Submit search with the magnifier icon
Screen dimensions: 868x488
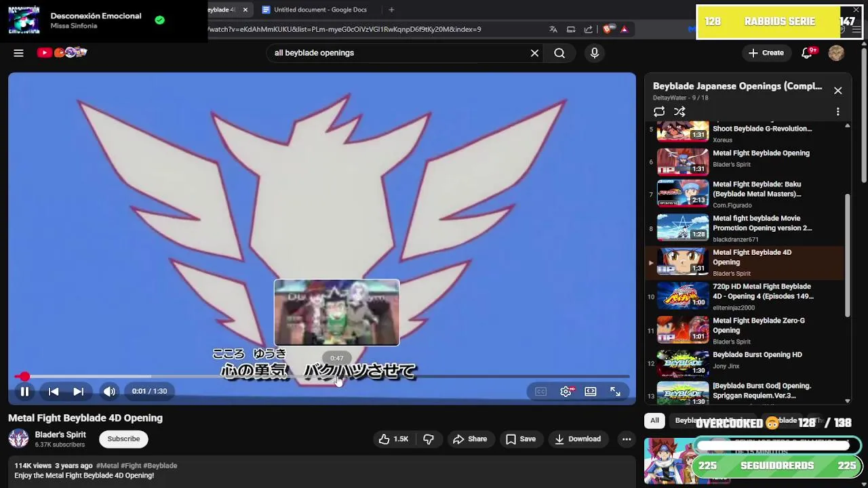coord(559,53)
